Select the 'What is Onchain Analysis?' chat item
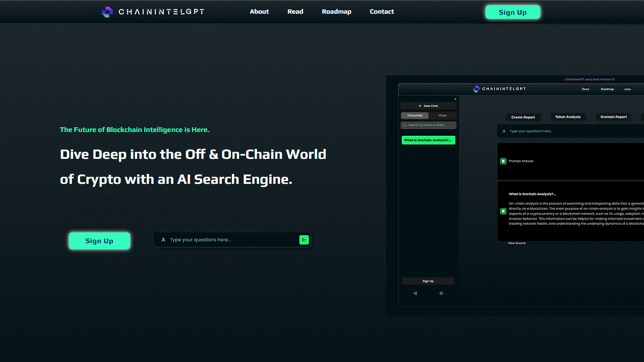644x362 pixels. 428,140
